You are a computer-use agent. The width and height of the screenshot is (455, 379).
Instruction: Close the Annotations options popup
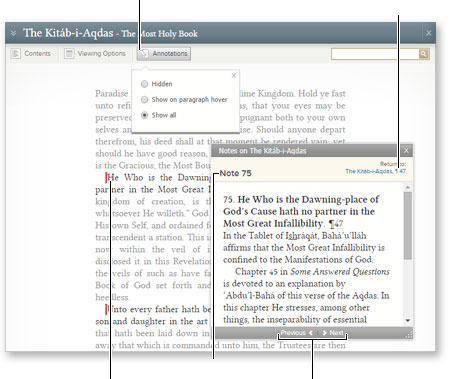[x=234, y=76]
